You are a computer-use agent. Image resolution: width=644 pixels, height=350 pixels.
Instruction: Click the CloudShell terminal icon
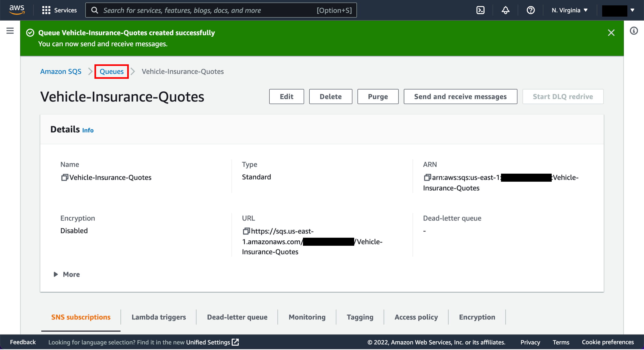[481, 10]
